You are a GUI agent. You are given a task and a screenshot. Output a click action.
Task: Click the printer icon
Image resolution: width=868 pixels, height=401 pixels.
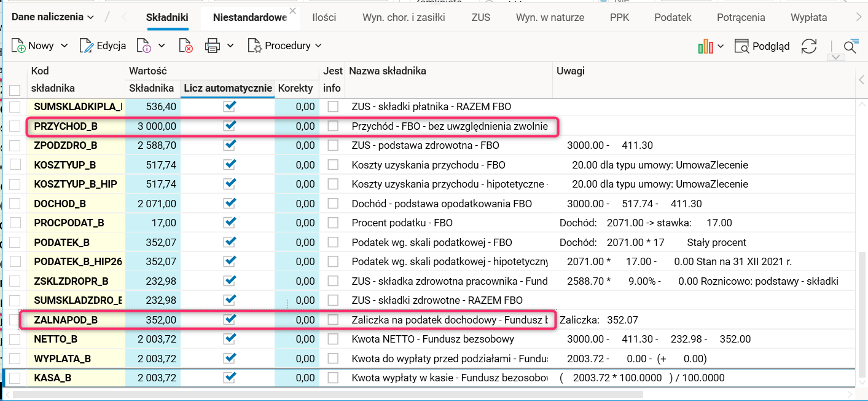click(x=212, y=46)
